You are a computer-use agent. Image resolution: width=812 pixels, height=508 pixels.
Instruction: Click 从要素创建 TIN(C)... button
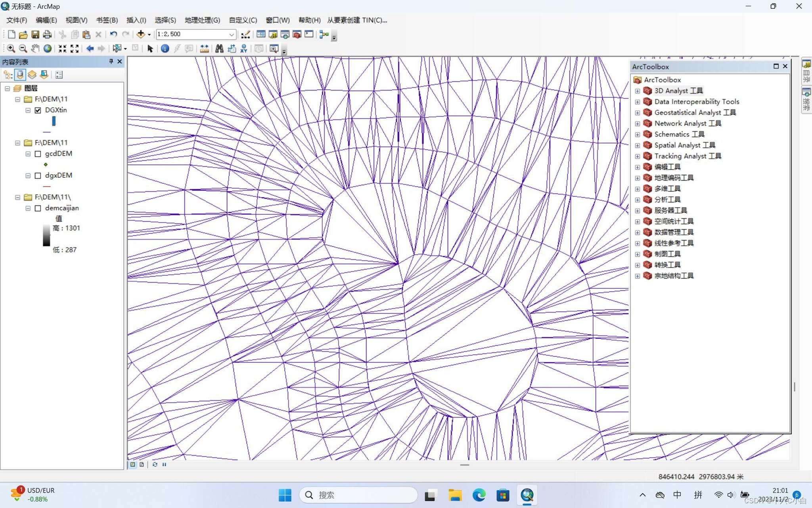point(357,20)
